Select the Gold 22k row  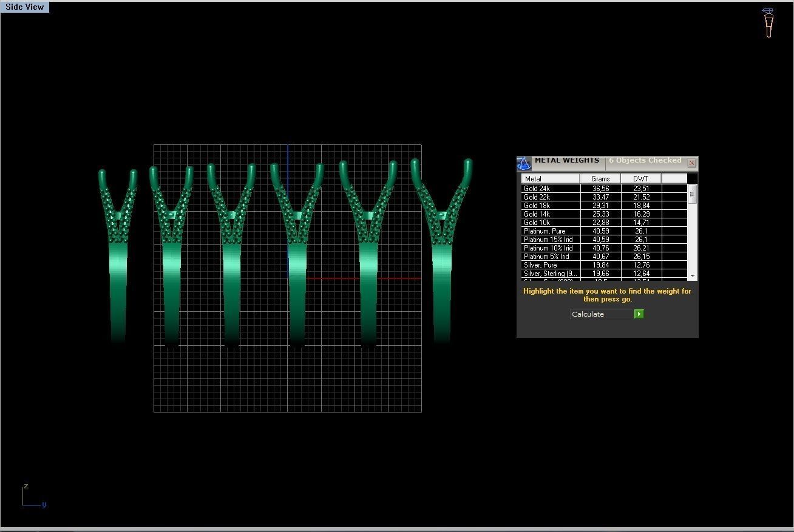coord(604,197)
